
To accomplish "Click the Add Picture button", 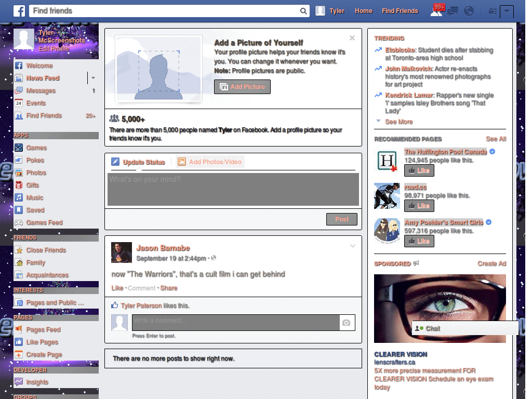I will tap(242, 87).
